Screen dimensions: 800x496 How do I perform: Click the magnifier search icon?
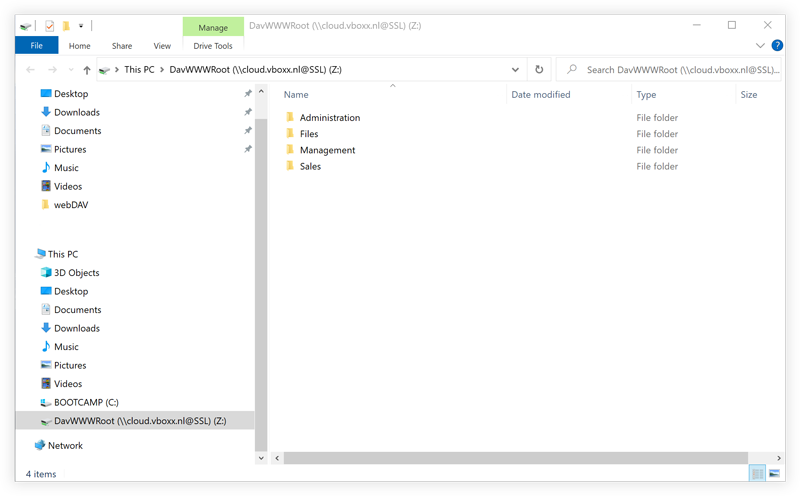572,69
